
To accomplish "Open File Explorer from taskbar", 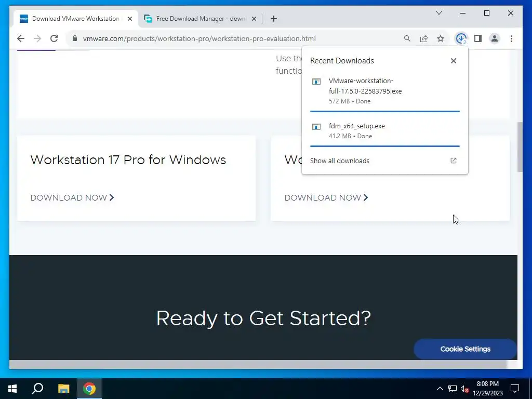I will coord(63,389).
